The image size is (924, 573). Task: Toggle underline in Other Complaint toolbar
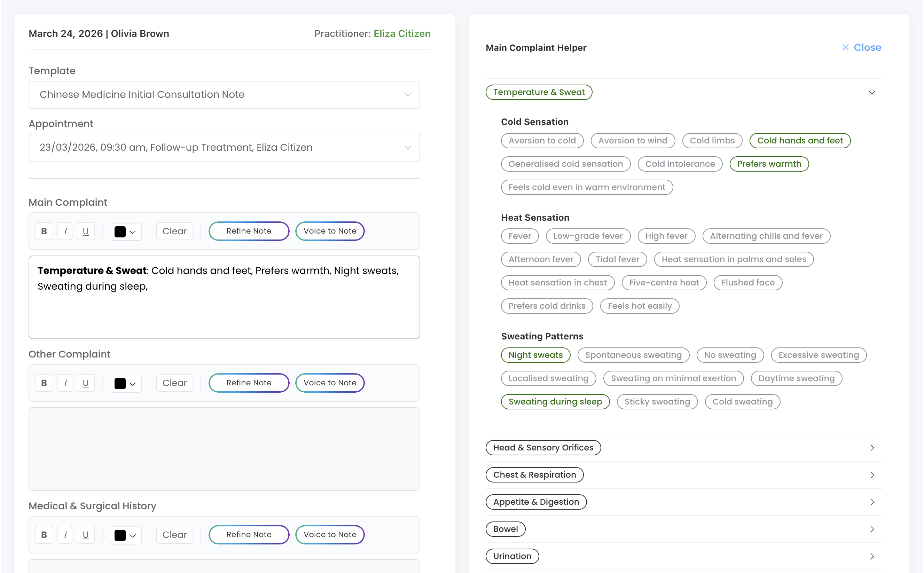click(86, 383)
